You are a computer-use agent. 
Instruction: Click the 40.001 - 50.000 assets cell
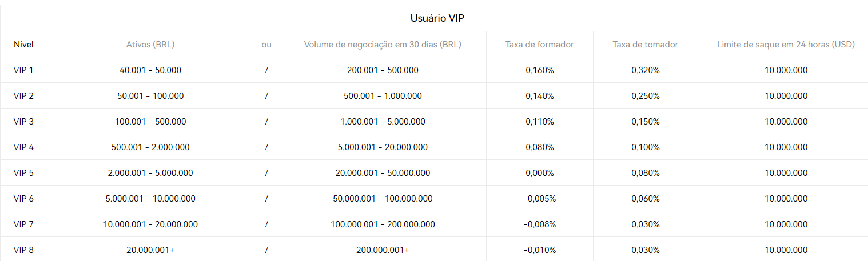click(x=150, y=70)
